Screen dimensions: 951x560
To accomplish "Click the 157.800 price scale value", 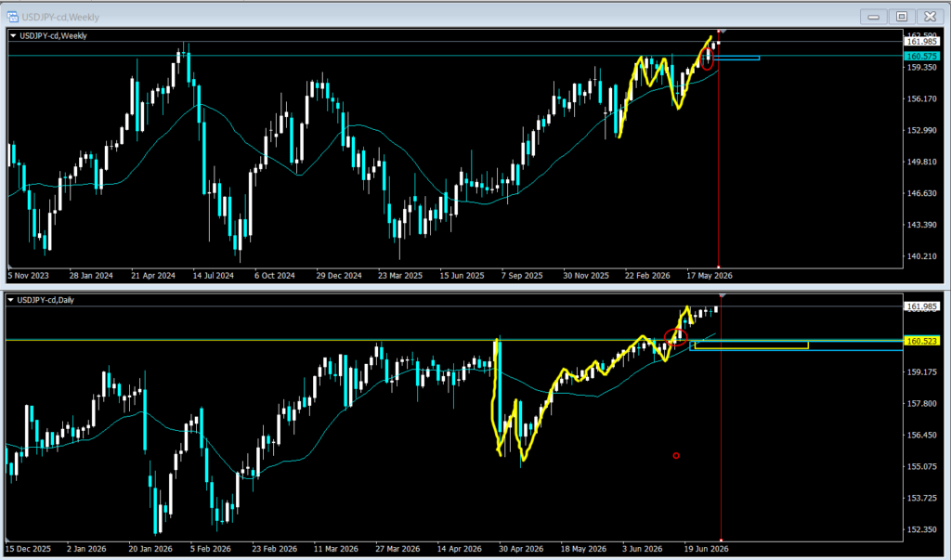I will pyautogui.click(x=921, y=403).
